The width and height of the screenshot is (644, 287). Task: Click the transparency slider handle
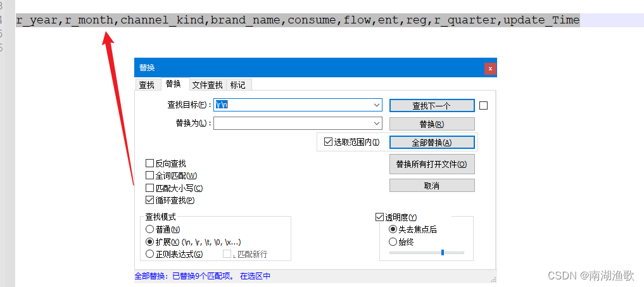pyautogui.click(x=443, y=252)
